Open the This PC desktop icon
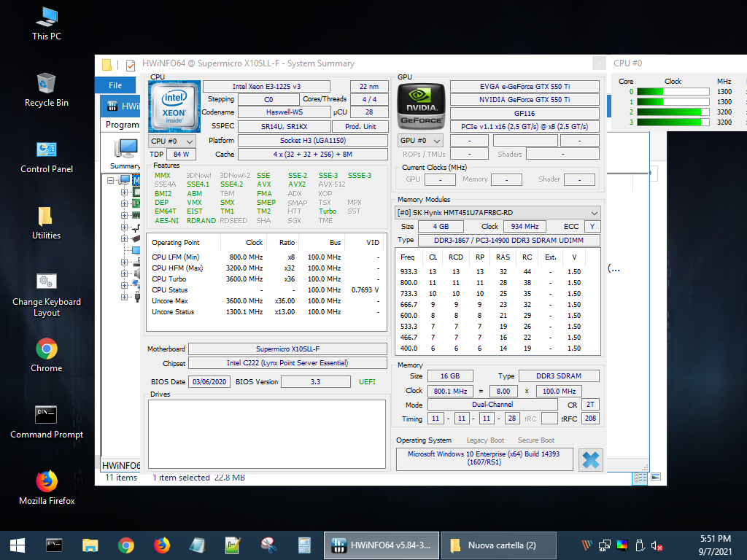747x560 pixels. tap(47, 24)
